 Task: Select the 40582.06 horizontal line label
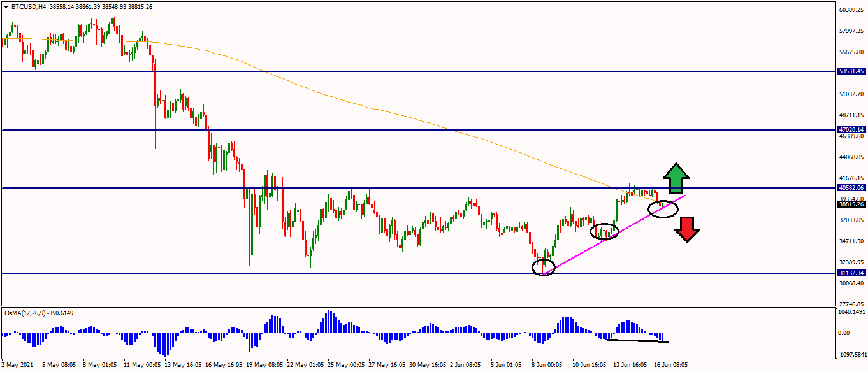click(851, 188)
